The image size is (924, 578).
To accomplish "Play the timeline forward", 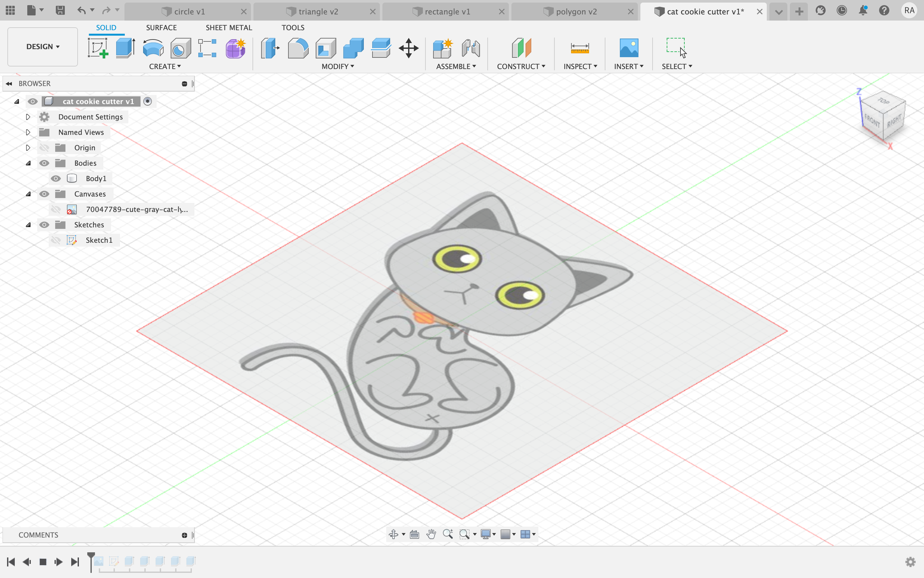I will [x=59, y=562].
